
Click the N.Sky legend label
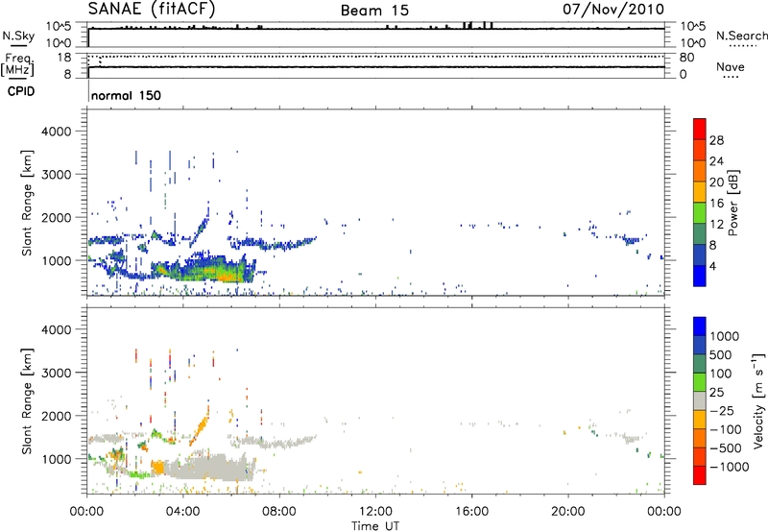[x=18, y=36]
